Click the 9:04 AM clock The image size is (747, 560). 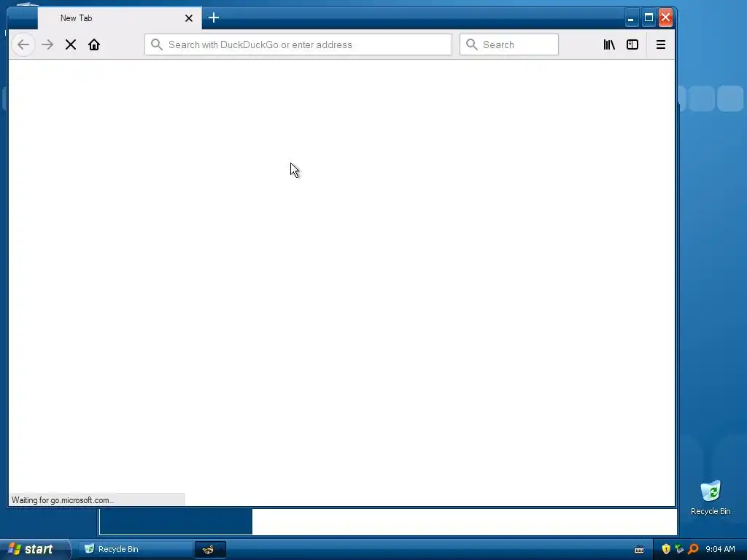(720, 549)
